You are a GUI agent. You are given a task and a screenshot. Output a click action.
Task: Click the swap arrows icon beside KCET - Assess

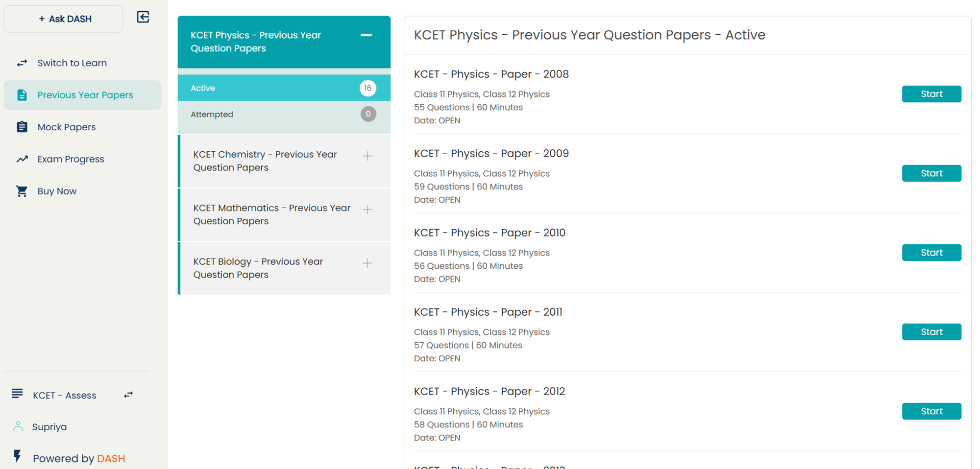[x=128, y=394]
